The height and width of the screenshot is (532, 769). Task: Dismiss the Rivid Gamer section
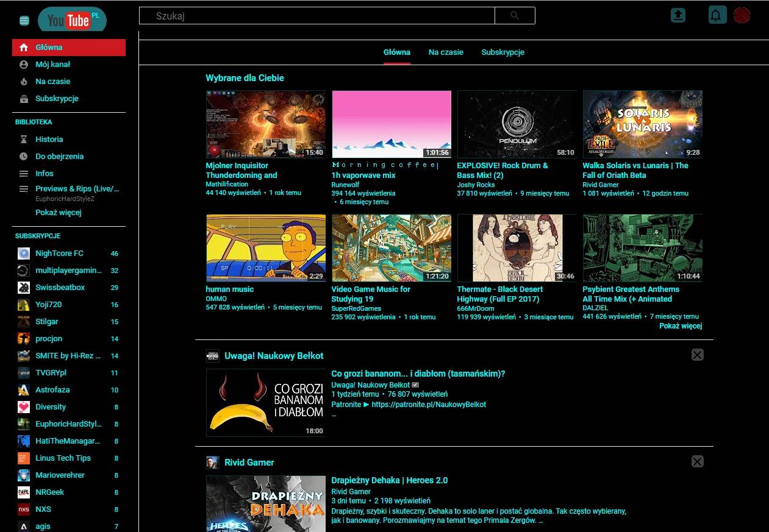point(698,461)
